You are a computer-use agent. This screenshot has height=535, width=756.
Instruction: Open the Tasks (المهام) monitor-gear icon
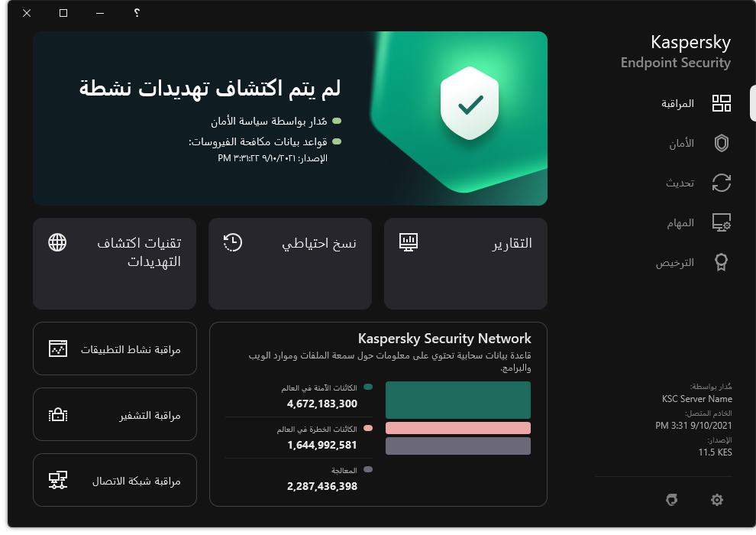coord(721,222)
